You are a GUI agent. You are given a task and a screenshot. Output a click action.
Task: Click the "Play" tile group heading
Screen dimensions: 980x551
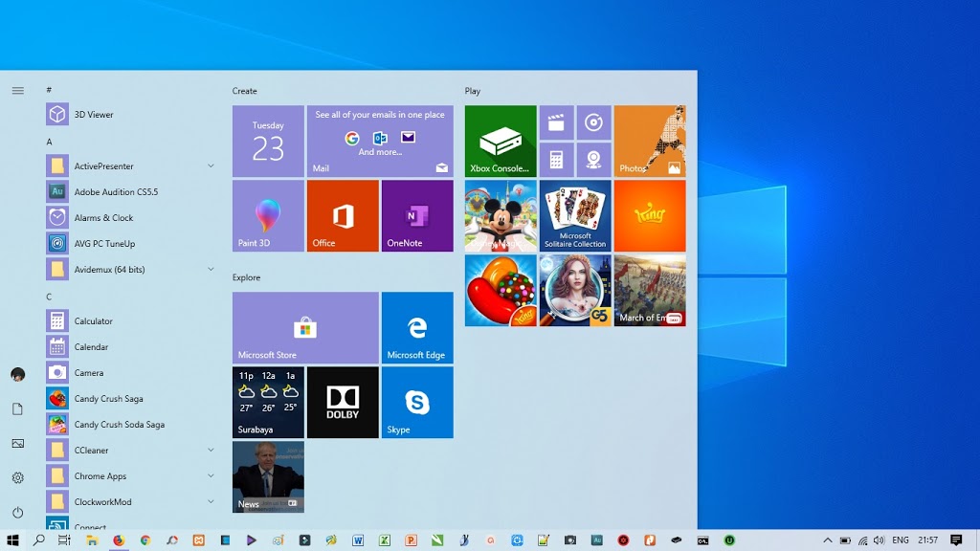click(x=473, y=91)
